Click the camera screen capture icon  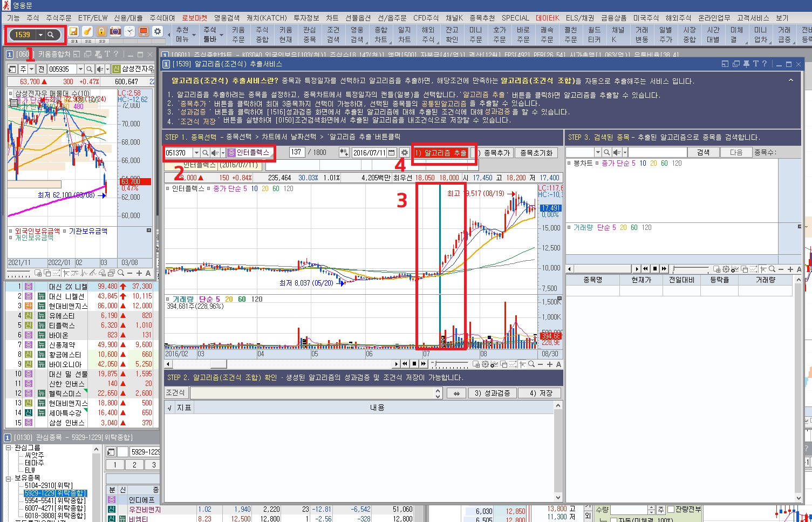115,31
